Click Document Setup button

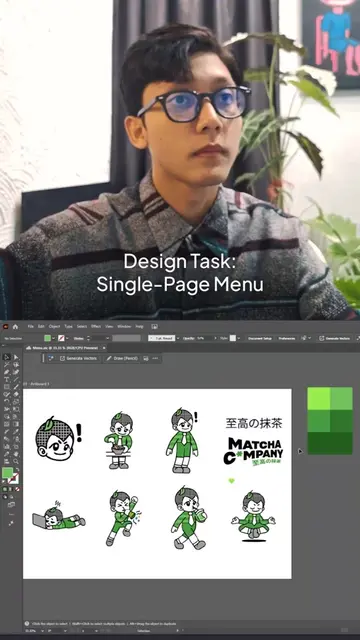260,338
